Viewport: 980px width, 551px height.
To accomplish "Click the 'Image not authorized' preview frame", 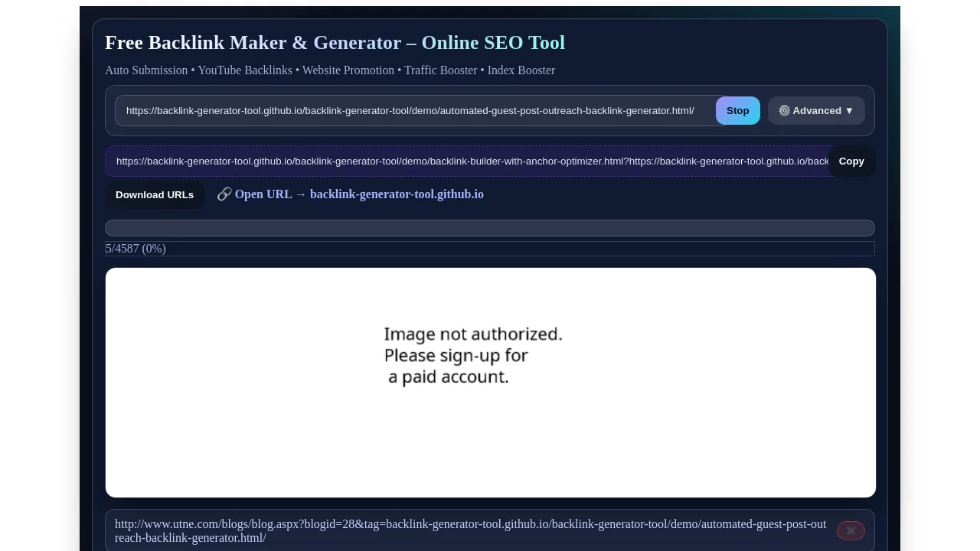I will [x=490, y=383].
